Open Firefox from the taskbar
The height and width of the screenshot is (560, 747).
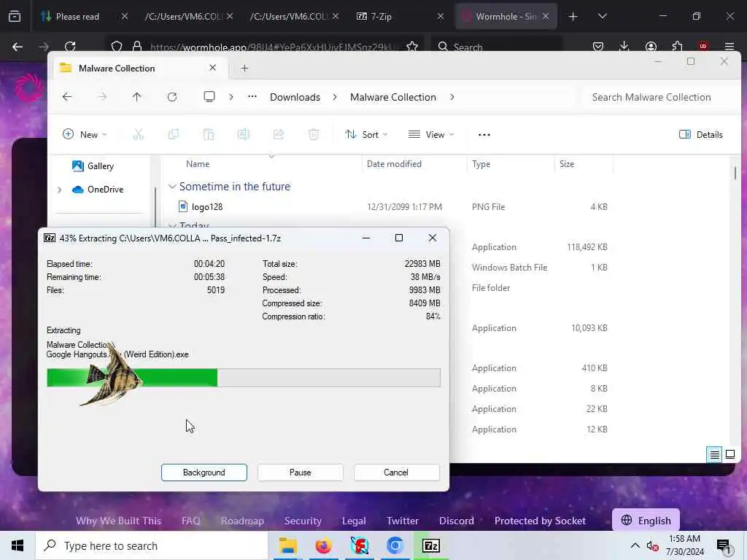(323, 545)
